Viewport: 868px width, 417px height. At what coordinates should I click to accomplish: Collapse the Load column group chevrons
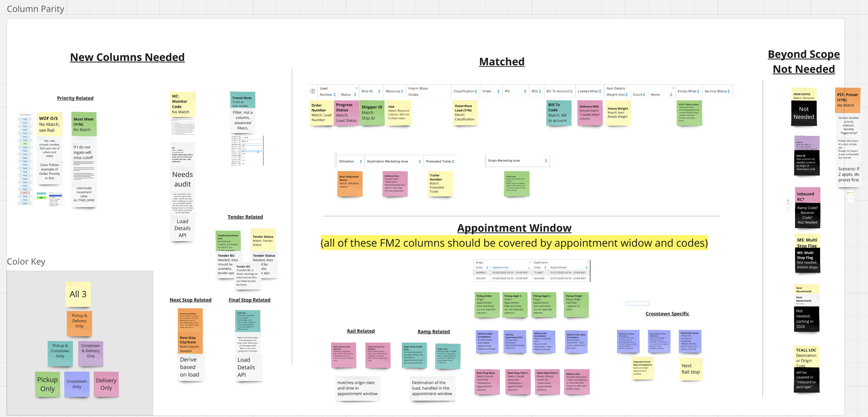357,88
